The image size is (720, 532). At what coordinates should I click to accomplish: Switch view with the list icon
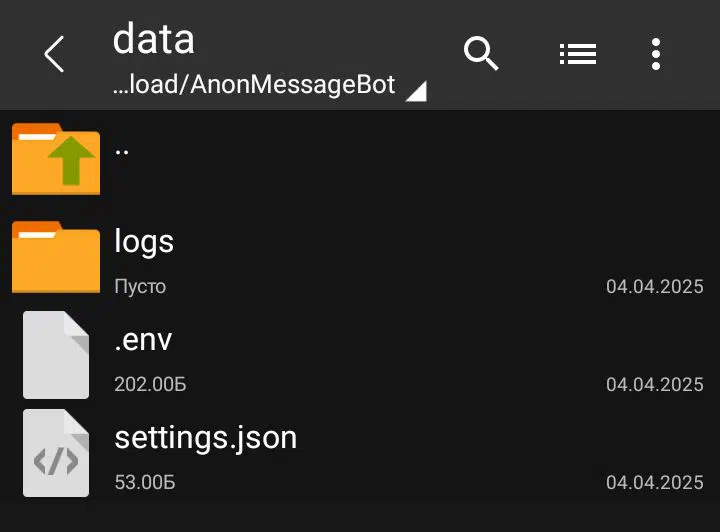point(578,54)
